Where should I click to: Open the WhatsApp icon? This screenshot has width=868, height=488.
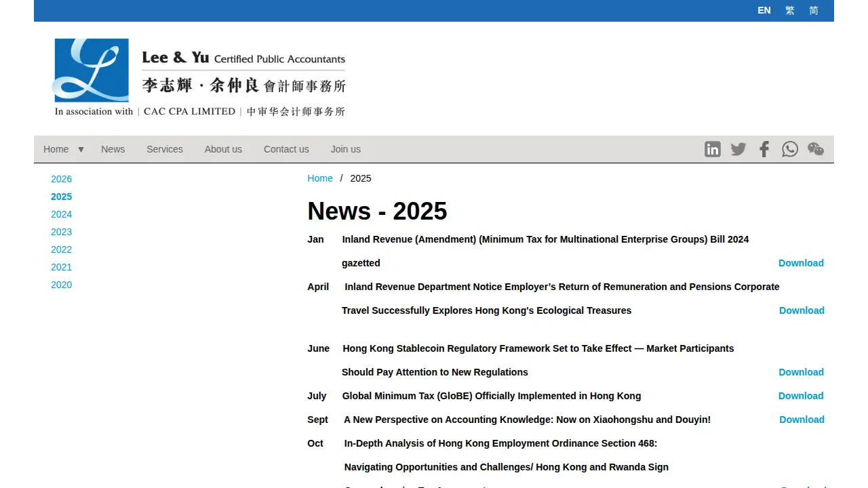790,149
